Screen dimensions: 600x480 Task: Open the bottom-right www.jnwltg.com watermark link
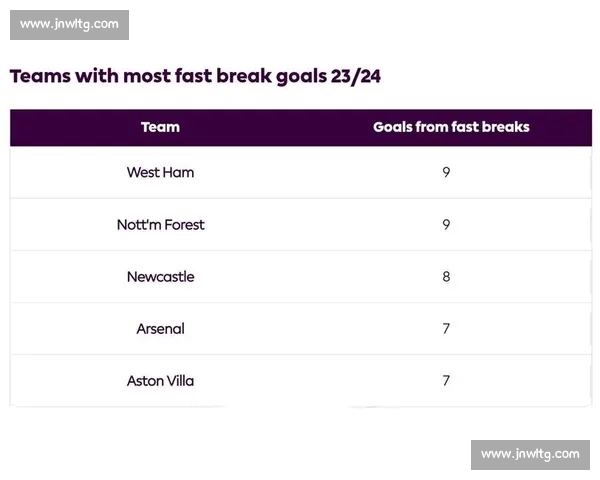(x=530, y=454)
